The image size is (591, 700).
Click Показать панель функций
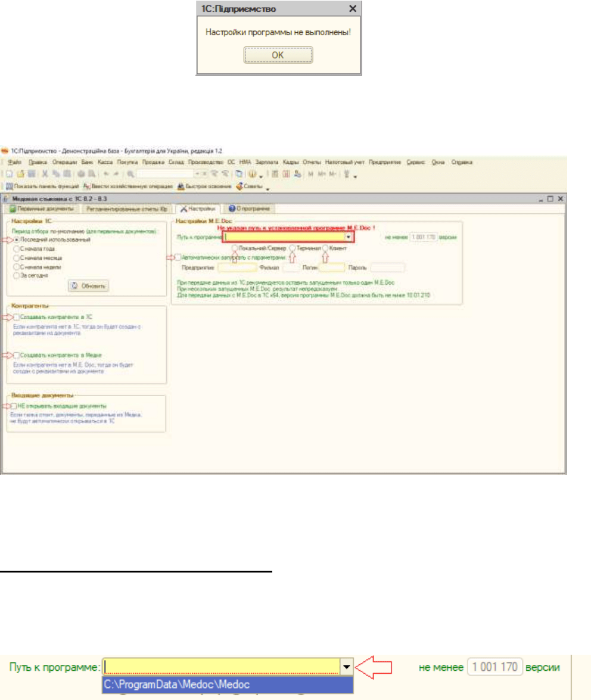[x=42, y=186]
